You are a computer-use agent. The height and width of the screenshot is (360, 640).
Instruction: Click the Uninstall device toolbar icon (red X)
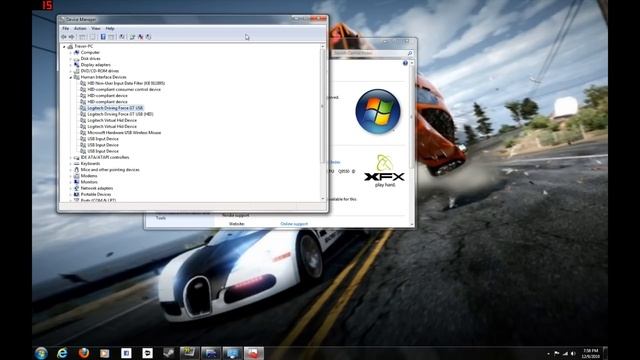[x=140, y=37]
